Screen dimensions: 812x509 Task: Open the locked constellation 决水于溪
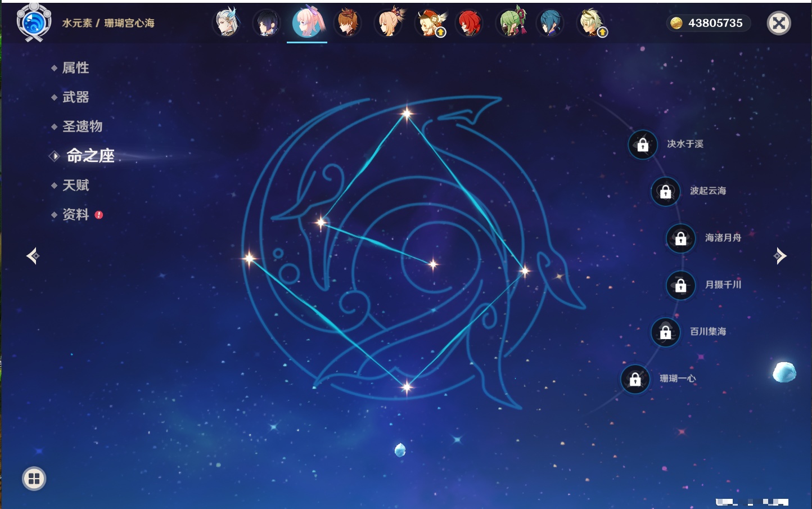click(643, 145)
